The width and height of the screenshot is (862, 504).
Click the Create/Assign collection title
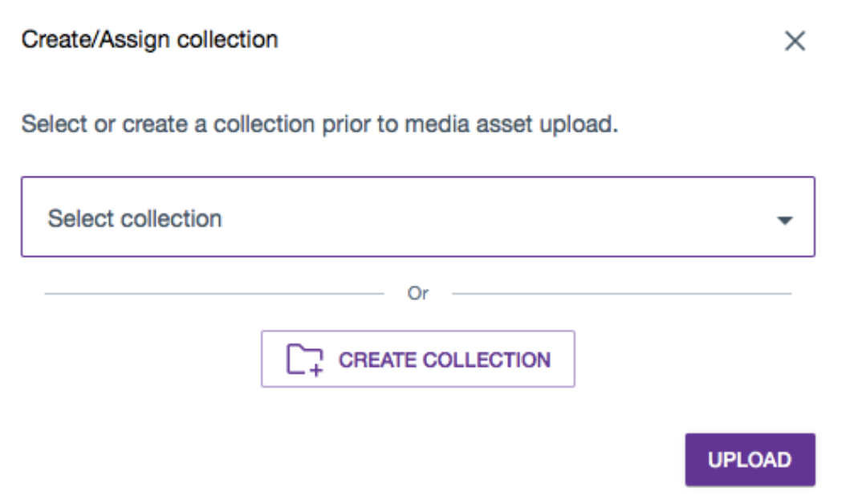(x=148, y=39)
